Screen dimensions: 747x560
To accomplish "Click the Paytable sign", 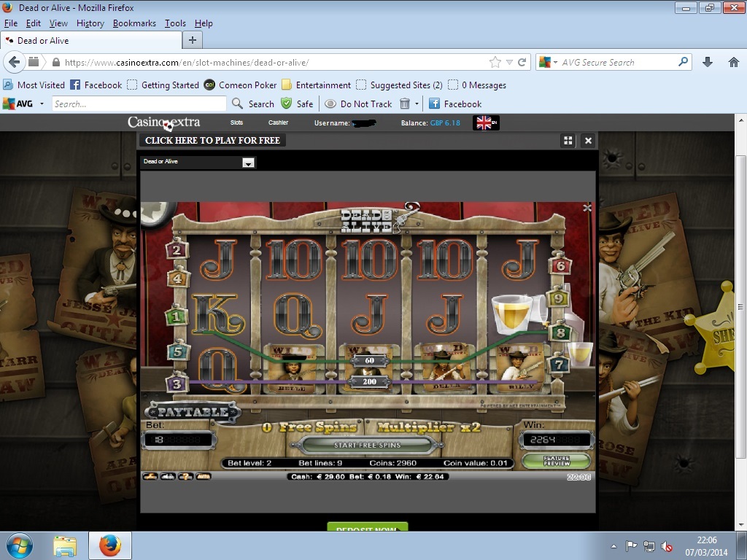I will pyautogui.click(x=193, y=412).
